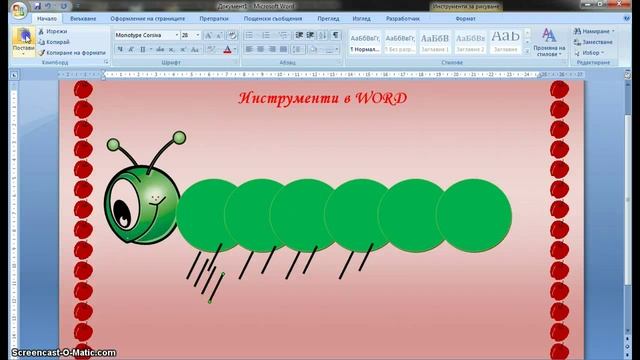Switch to the Преглед tab
640x360 pixels.
[328, 19]
